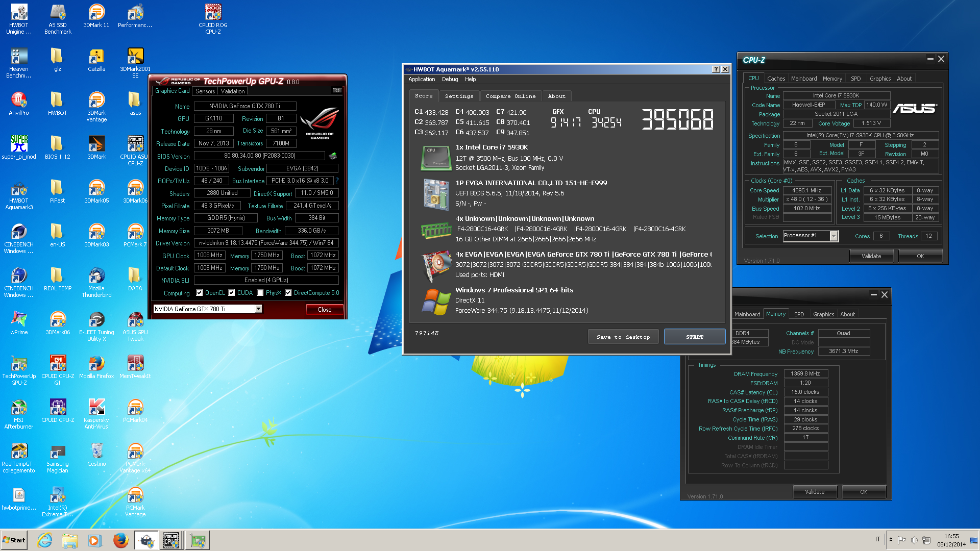Open the About tab in Aquamark
Image resolution: width=980 pixels, height=551 pixels.
(556, 96)
